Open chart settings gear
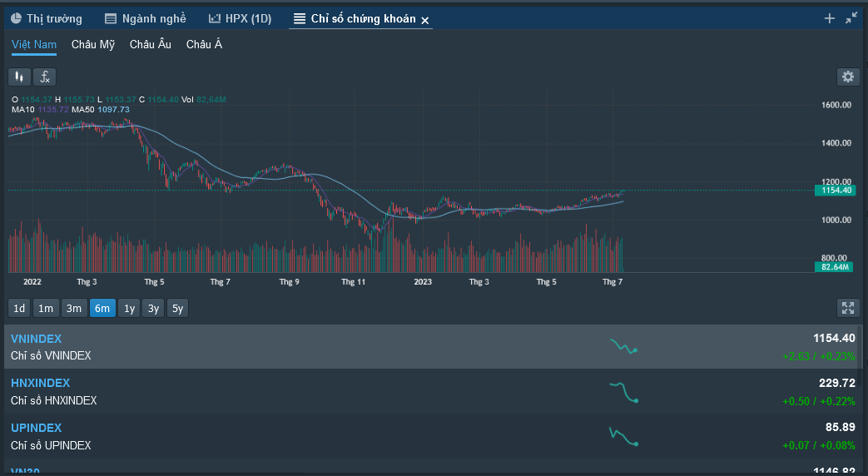Viewport: 868px width, 476px height. [x=847, y=77]
